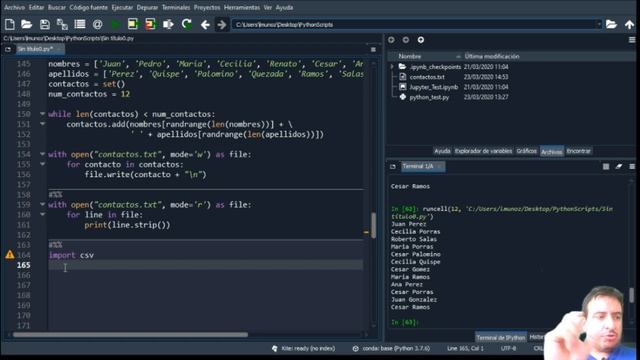Open IPython console options menu icon

pos(632,167)
